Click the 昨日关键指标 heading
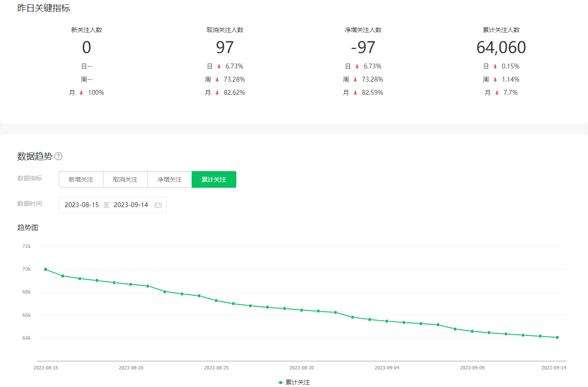 (x=44, y=8)
